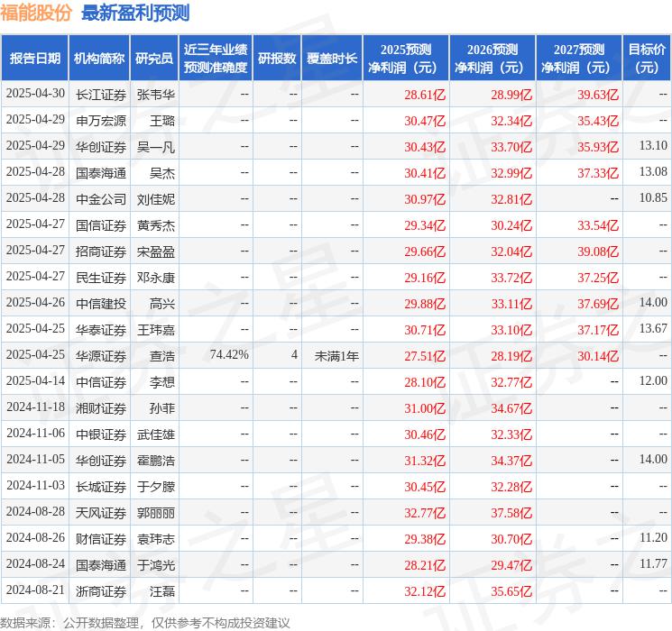The width and height of the screenshot is (672, 631).
Task: Click the 中银证券 cell
Action: [101, 434]
